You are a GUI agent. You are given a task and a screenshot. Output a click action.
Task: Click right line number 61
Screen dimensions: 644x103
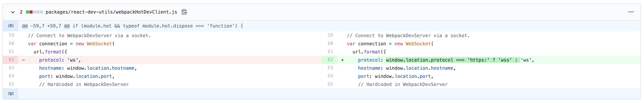click(330, 51)
